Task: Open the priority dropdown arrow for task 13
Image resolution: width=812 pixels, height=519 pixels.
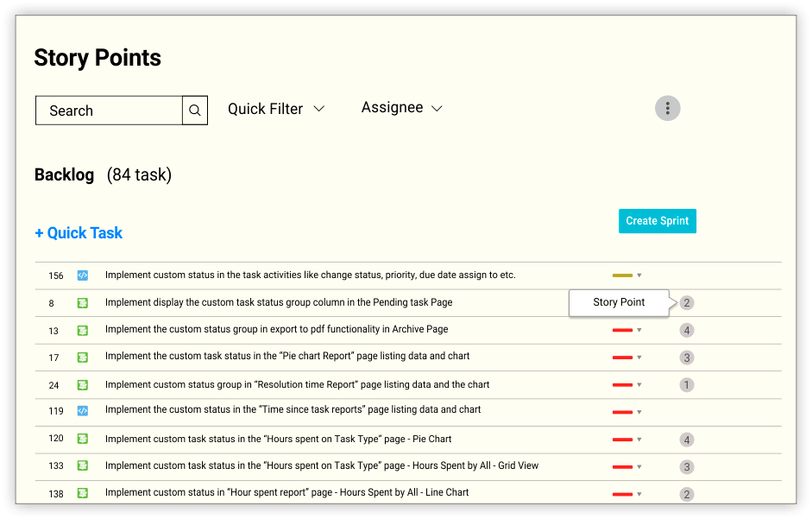Action: click(639, 330)
